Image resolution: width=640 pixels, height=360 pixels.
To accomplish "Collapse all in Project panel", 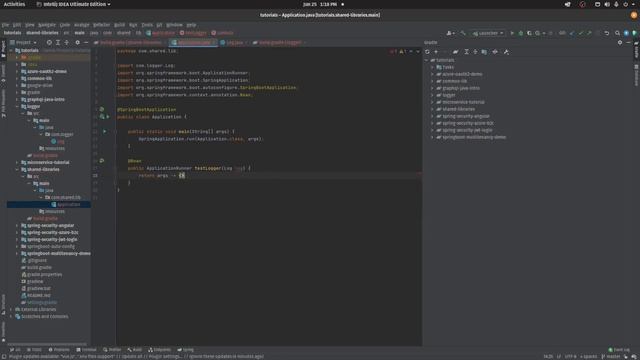I will (x=67, y=42).
